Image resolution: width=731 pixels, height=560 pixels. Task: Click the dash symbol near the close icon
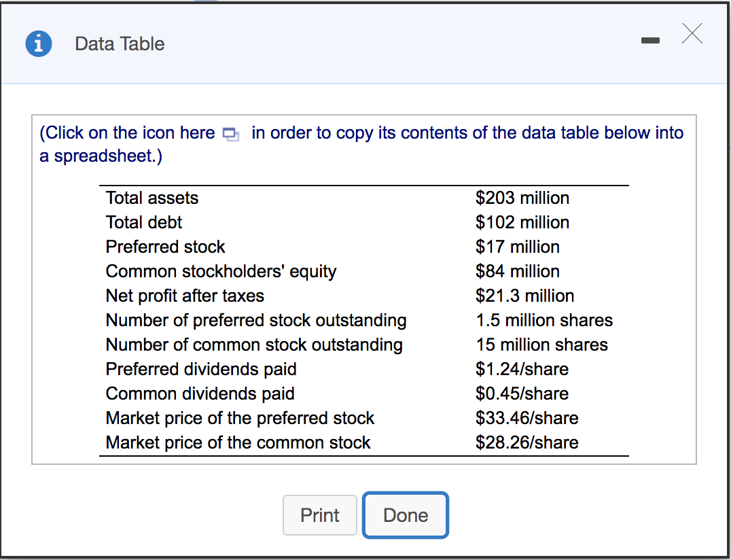coord(650,40)
